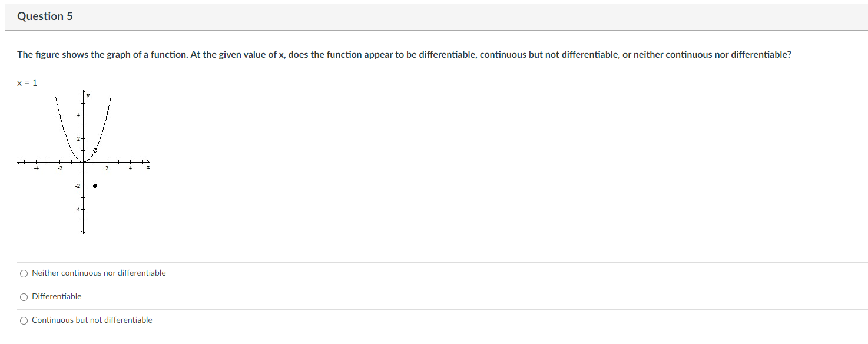Click the x-axis label on the graph
The image size is (868, 344).
point(148,167)
